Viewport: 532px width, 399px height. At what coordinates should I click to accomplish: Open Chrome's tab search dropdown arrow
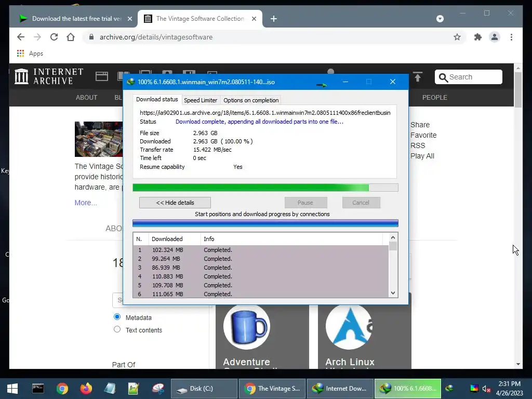[x=440, y=19]
